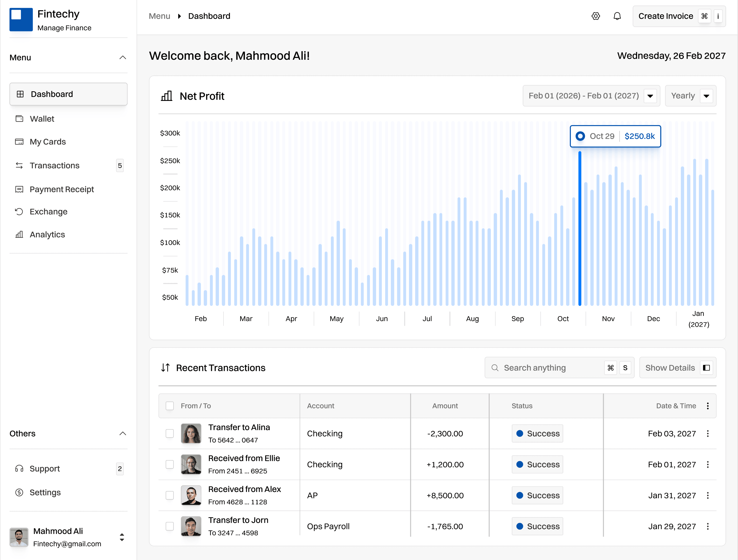Click the Recent Transactions sort arrows icon
The width and height of the screenshot is (738, 560).
point(166,368)
